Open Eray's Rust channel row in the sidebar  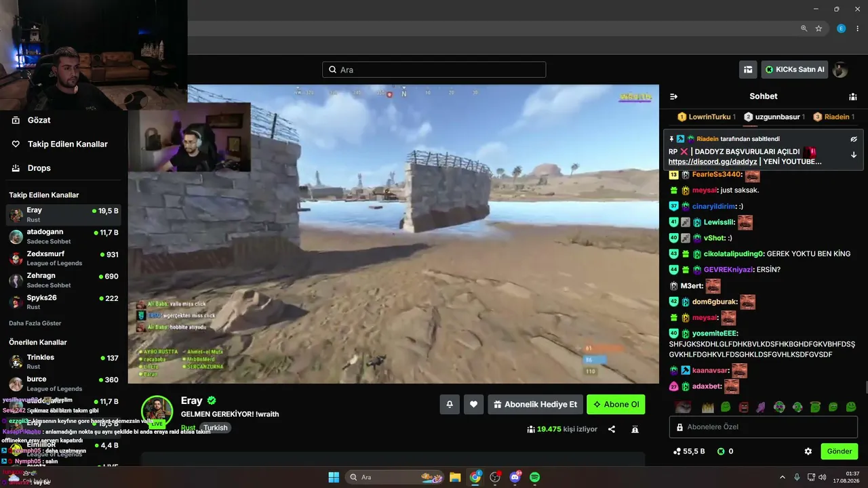coord(64,215)
